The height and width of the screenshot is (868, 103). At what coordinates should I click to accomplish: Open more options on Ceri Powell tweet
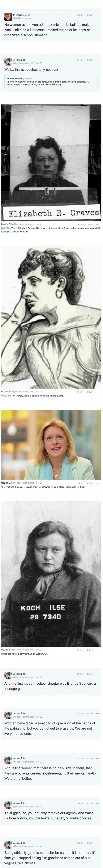tap(98, 483)
